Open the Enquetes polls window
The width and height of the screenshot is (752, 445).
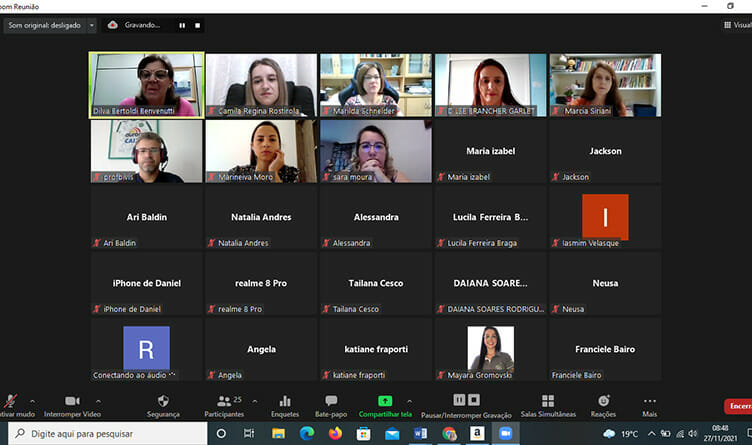(x=285, y=404)
